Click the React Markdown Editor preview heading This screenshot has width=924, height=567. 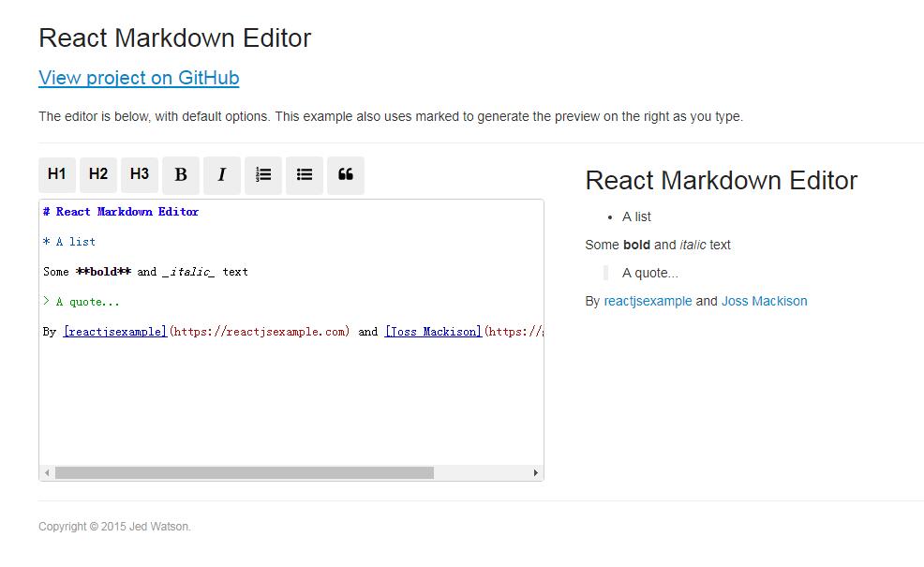[722, 180]
